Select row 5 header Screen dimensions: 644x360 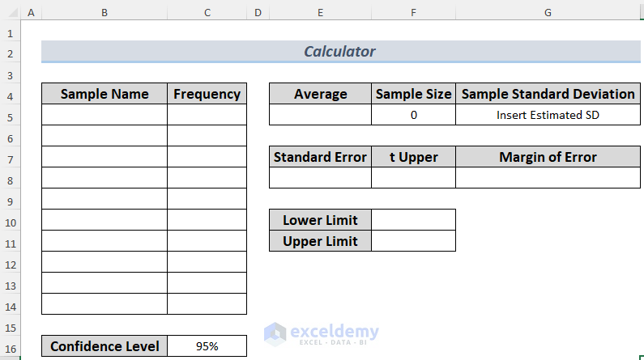[10, 115]
